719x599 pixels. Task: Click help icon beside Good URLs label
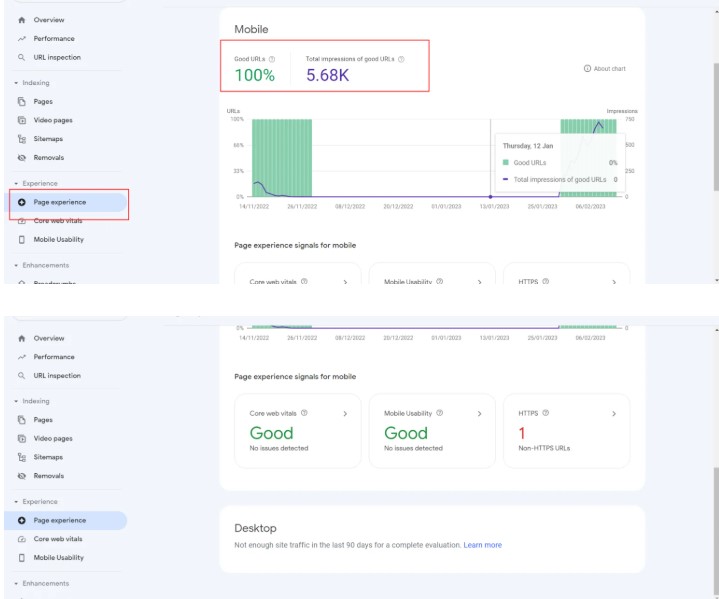tap(272, 59)
